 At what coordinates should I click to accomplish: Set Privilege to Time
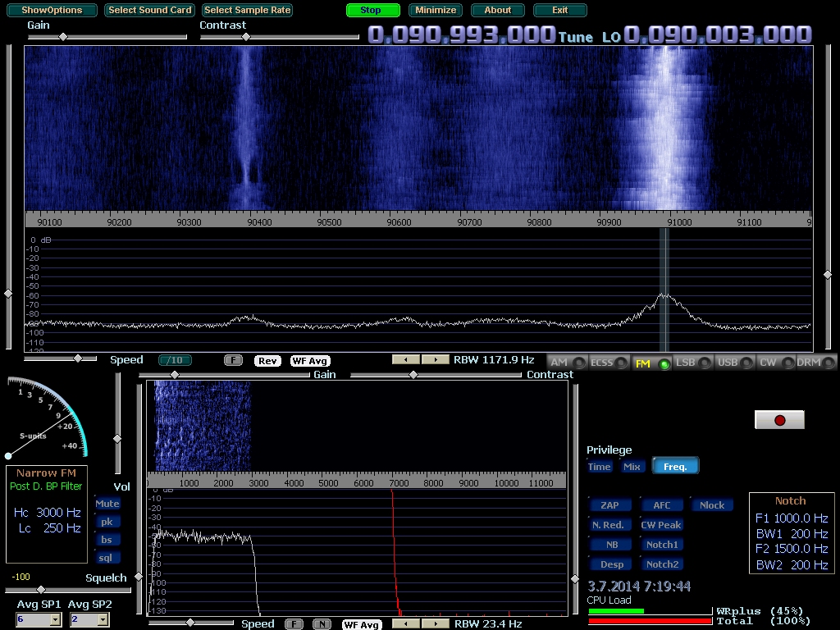(x=599, y=467)
